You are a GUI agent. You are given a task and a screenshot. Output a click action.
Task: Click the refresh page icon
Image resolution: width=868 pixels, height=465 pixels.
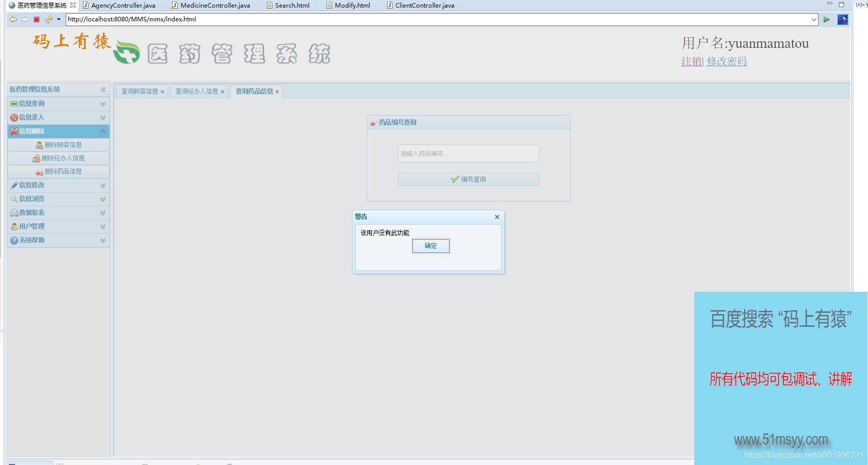point(48,19)
